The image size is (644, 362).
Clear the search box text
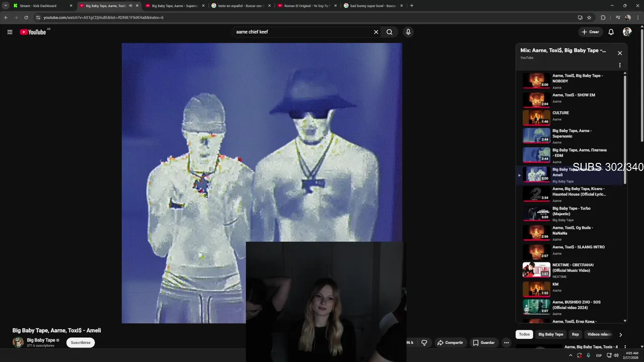376,32
